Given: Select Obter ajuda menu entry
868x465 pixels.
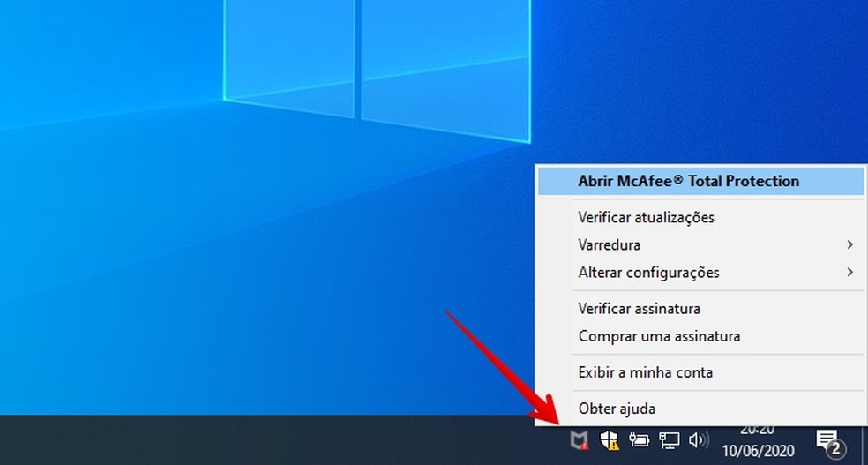Looking at the screenshot, I should (700, 409).
